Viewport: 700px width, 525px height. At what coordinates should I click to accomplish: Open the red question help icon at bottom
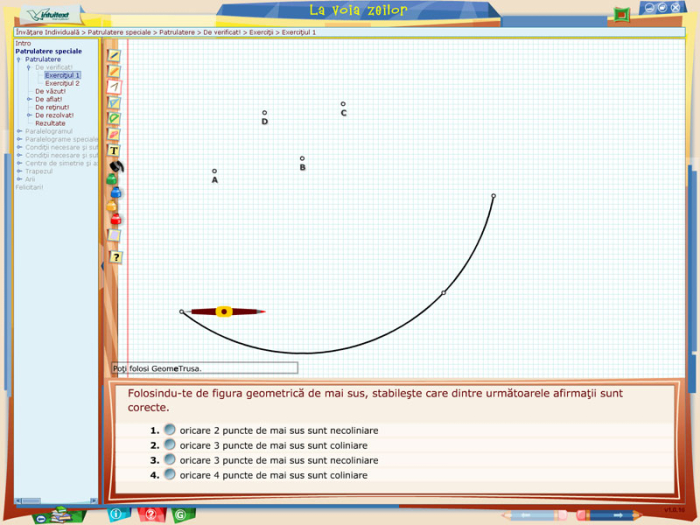[151, 514]
